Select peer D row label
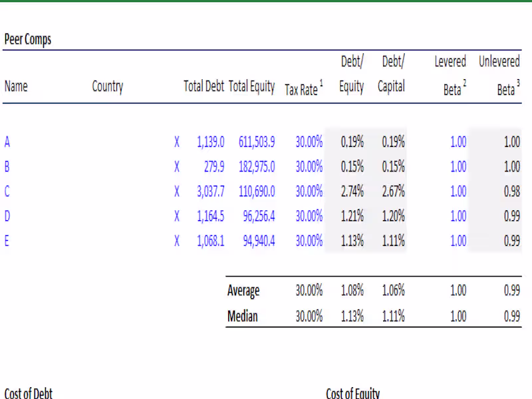 (x=7, y=215)
